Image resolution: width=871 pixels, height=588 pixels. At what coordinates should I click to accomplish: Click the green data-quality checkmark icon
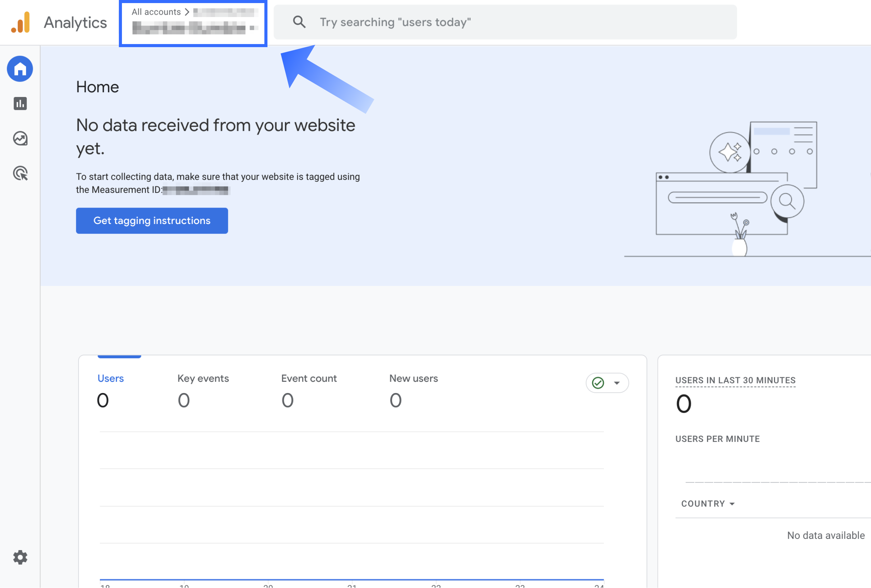click(x=598, y=383)
